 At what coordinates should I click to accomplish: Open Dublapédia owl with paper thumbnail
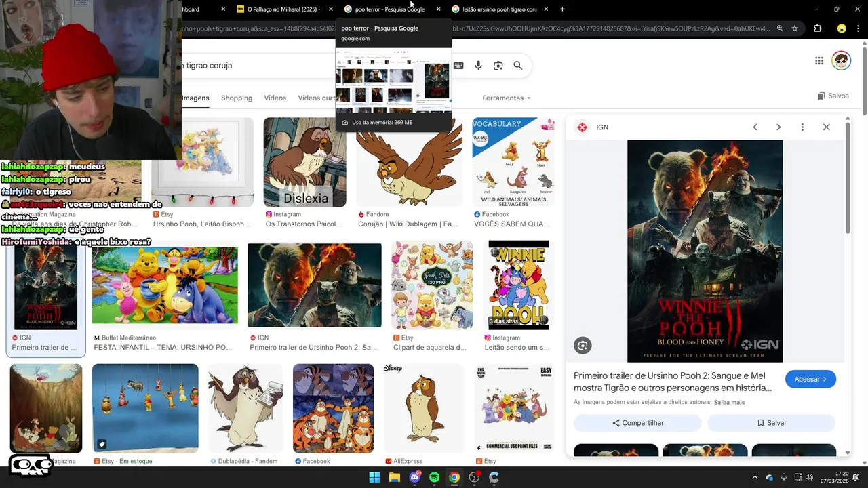(245, 408)
